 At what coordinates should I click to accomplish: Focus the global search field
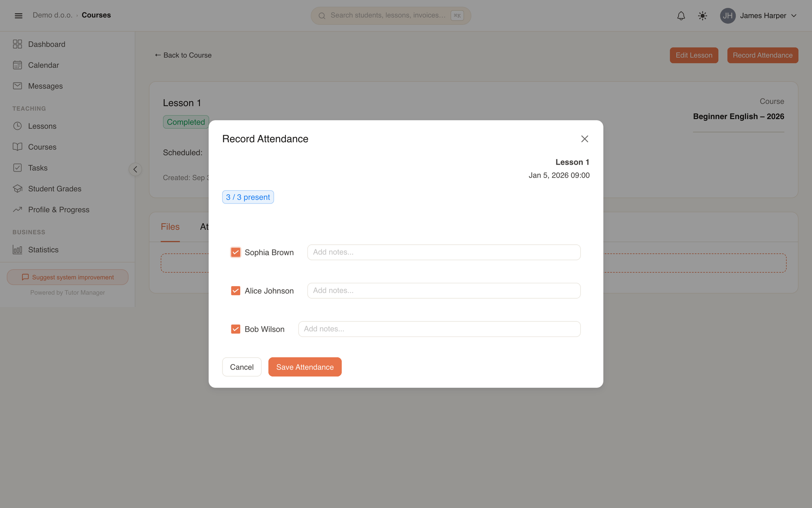click(391, 15)
